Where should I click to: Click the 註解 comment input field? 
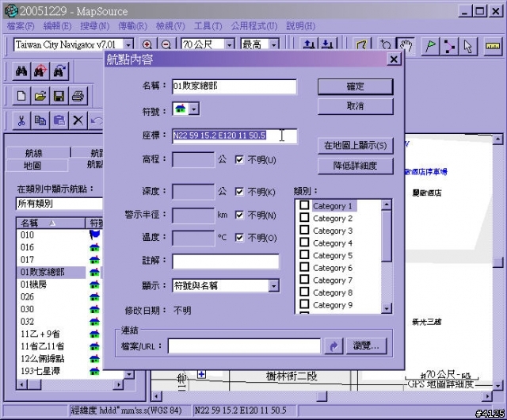click(226, 262)
